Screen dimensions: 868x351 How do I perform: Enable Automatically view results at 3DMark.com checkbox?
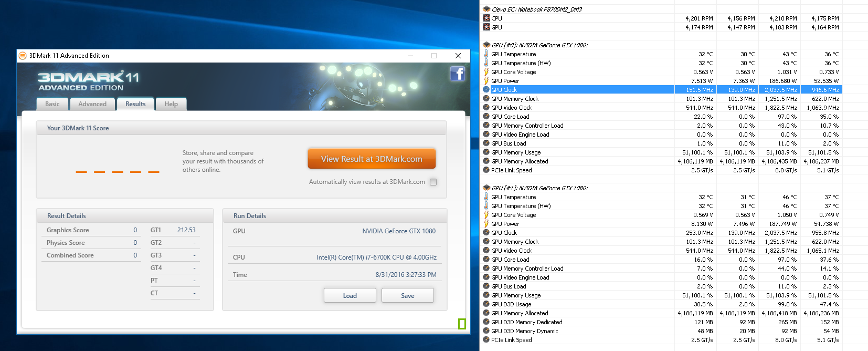433,182
